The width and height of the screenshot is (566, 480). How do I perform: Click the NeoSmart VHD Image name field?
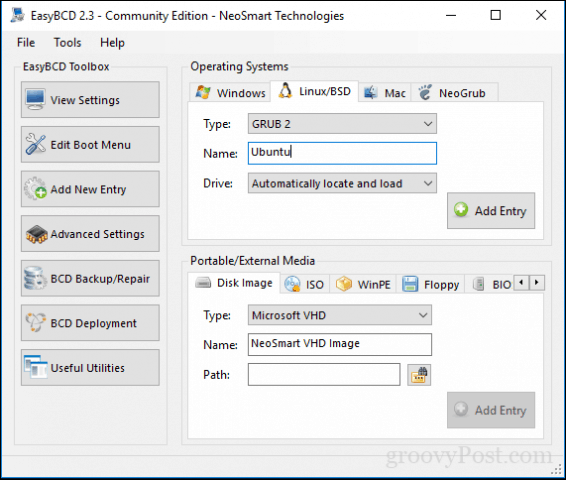tap(339, 344)
